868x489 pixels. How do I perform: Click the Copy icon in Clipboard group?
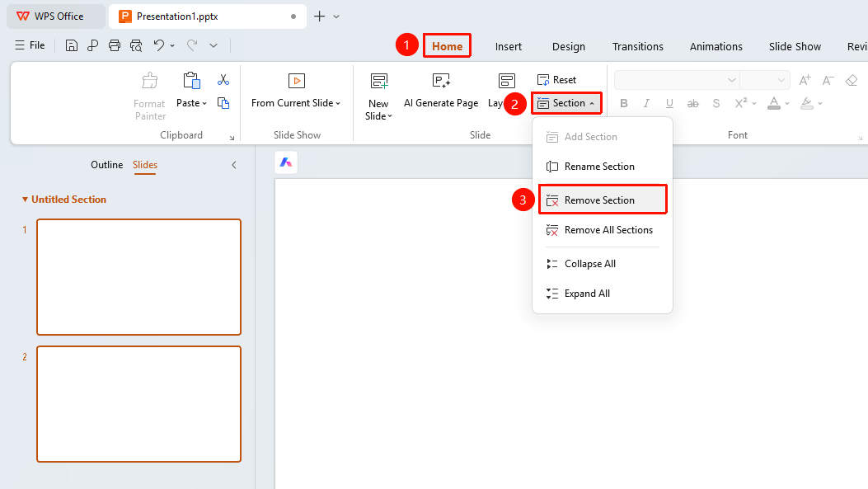point(223,103)
